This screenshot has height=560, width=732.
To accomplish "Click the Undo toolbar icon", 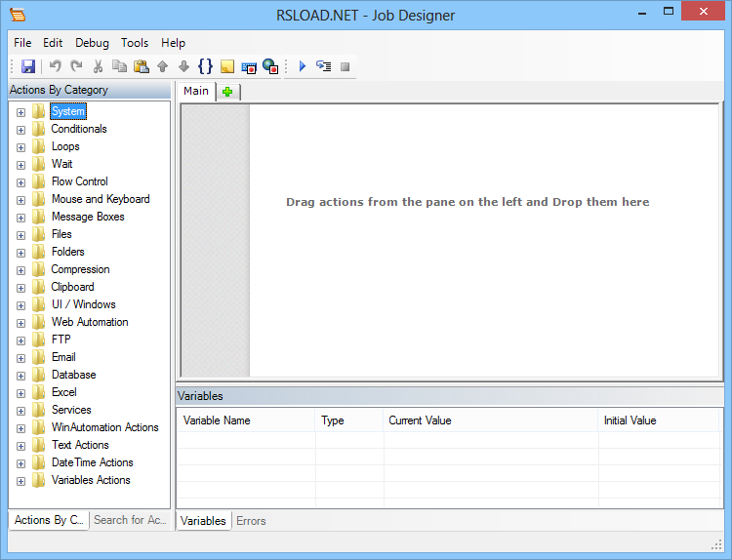I will pos(56,66).
